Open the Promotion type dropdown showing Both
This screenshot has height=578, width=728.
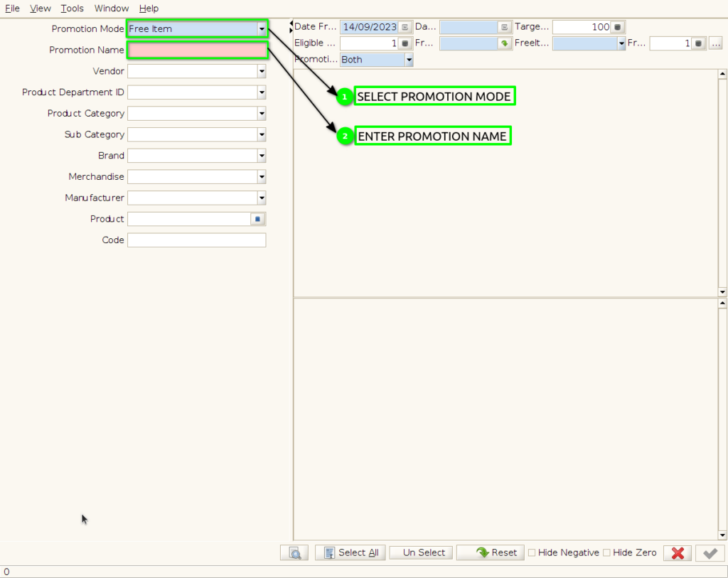(x=409, y=60)
